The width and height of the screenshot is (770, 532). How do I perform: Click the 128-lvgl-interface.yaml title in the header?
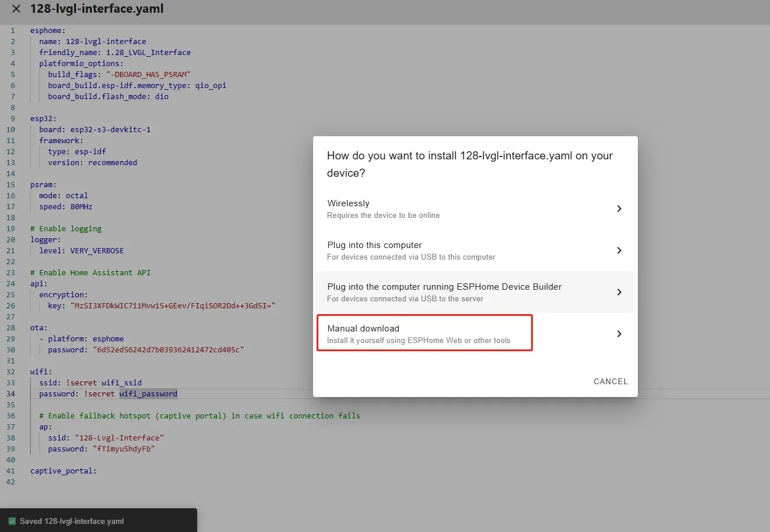97,9
